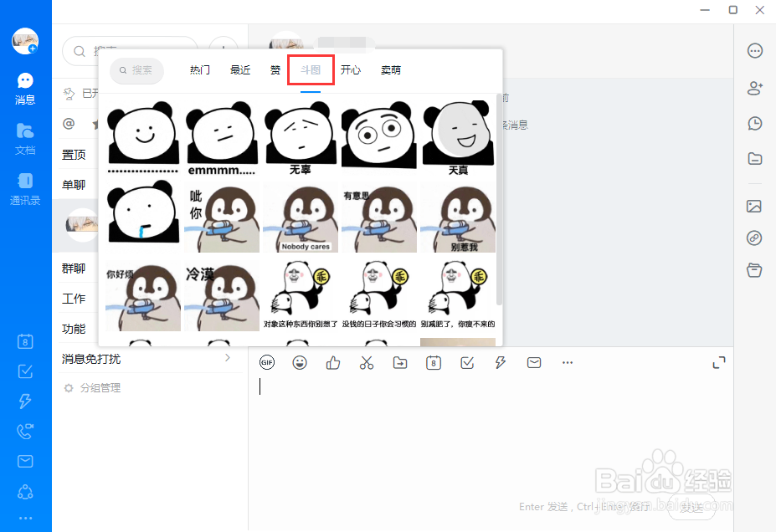
Task: Open the calendar icon in left sidebar
Action: tap(25, 341)
